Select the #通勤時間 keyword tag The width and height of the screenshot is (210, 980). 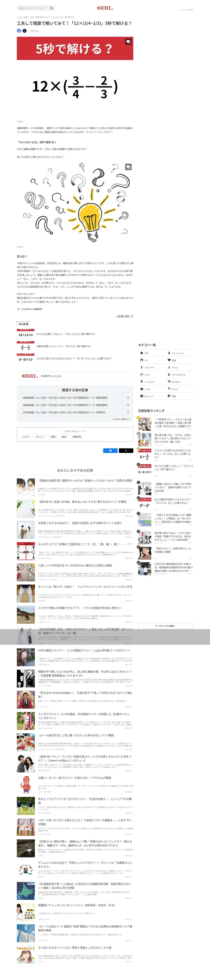pyautogui.click(x=77, y=437)
